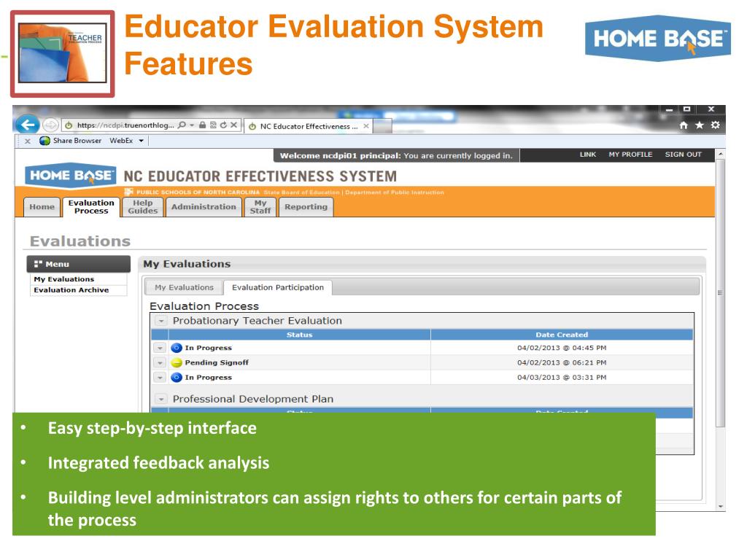Click the stop loading X in address bar
The width and height of the screenshot is (747, 560).
[x=233, y=125]
